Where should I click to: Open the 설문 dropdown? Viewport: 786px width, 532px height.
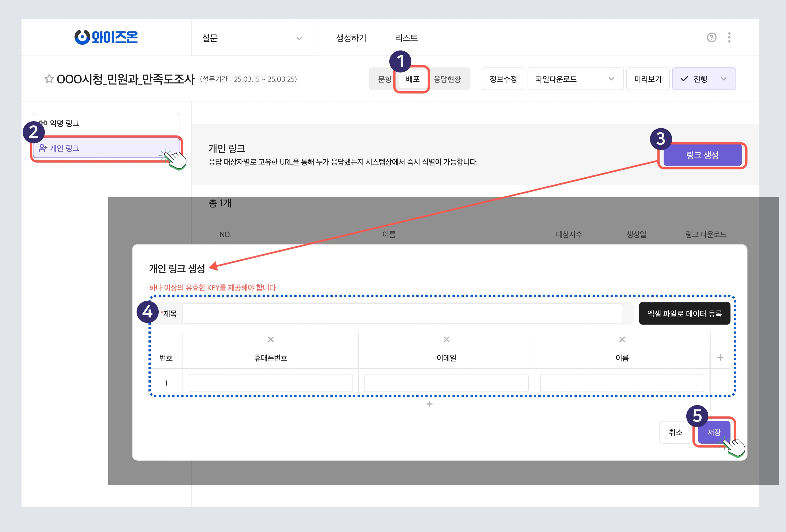click(x=252, y=38)
